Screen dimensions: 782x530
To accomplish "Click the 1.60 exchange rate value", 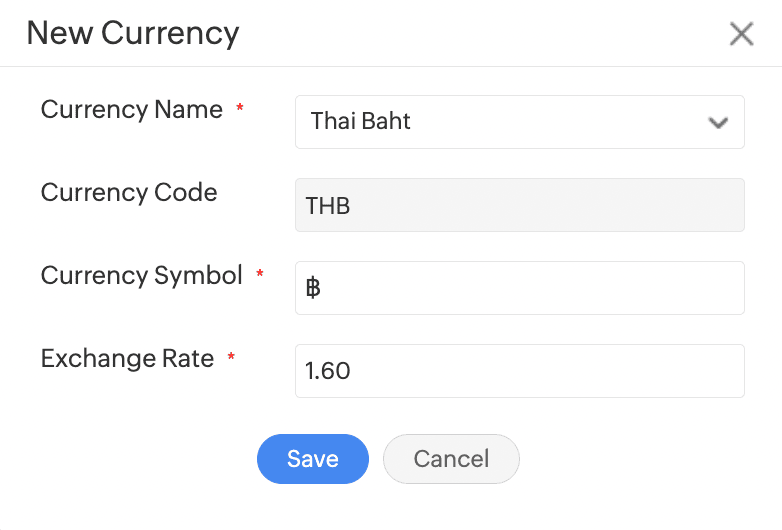I will tap(328, 372).
